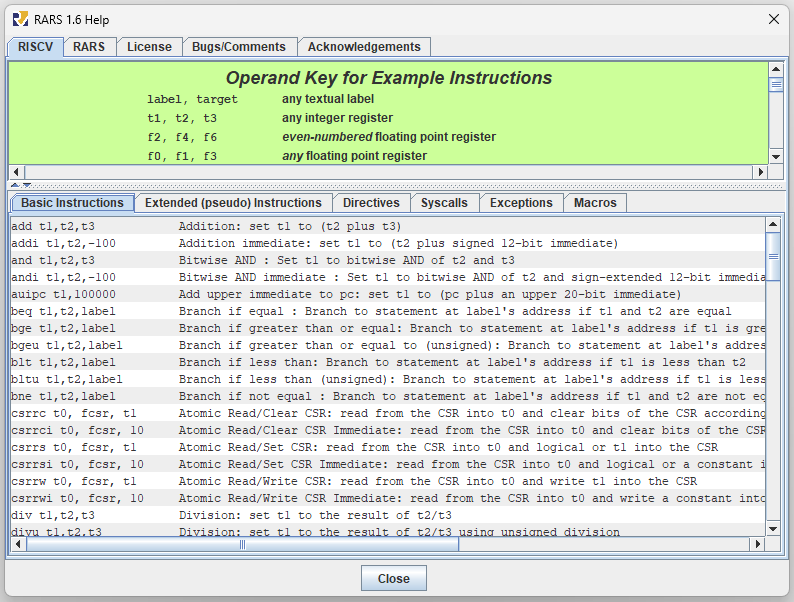
Task: Close the RARS 1.6 Help window
Action: (774, 19)
